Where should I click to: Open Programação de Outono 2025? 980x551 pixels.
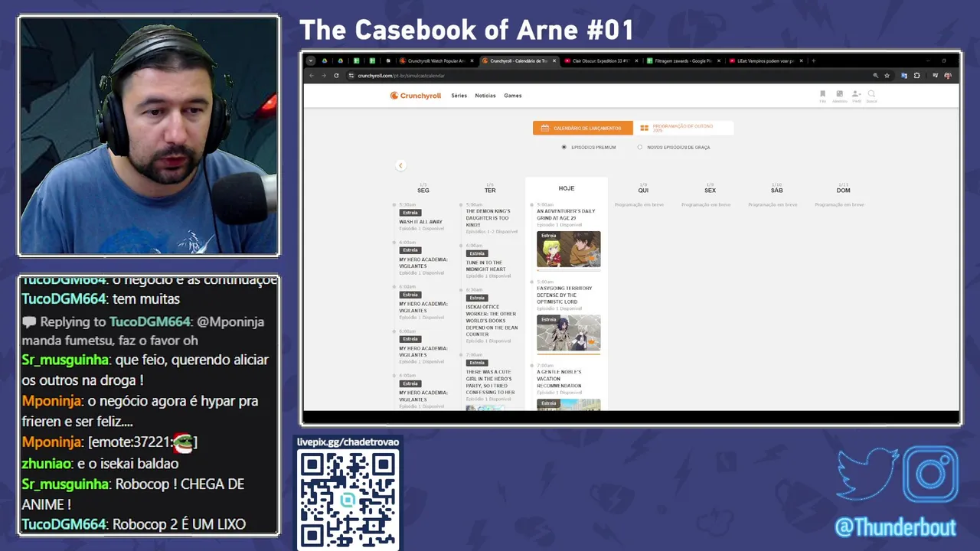(684, 128)
